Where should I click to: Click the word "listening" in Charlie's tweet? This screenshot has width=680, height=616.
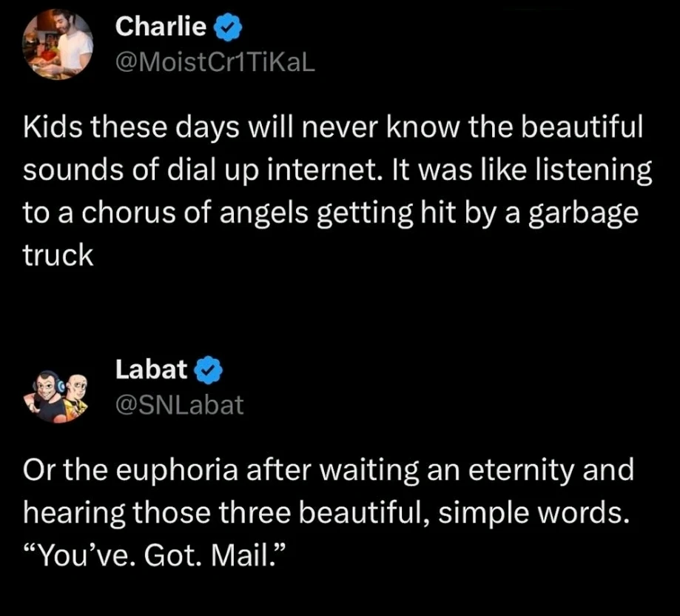coord(588,171)
